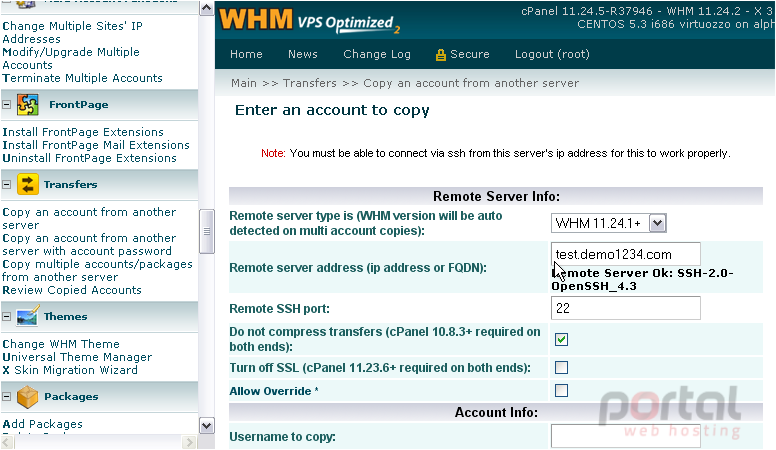Uncheck Do not compress transfers checkbox

pos(561,340)
